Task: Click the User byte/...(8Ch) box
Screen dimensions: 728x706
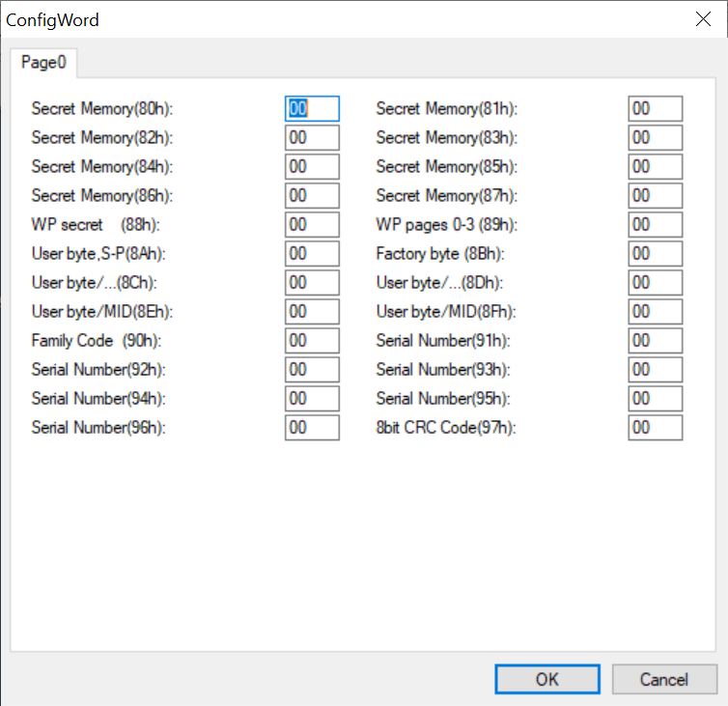Action: 312,283
